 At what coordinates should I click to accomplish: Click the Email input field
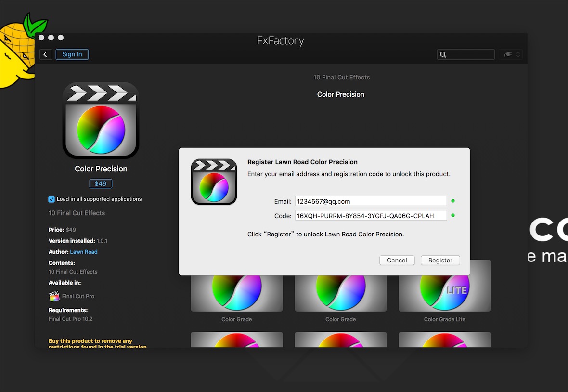[x=371, y=201]
